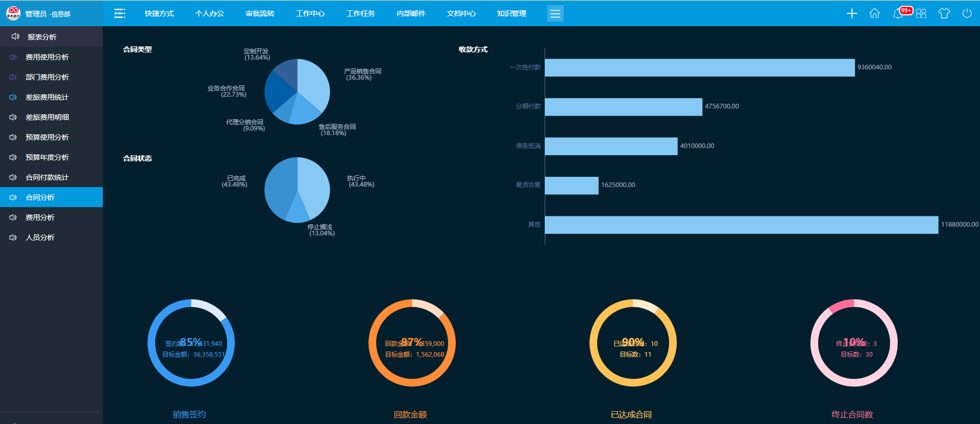Open the 快捷方式 menu
This screenshot has width=980, height=424.
click(159, 13)
